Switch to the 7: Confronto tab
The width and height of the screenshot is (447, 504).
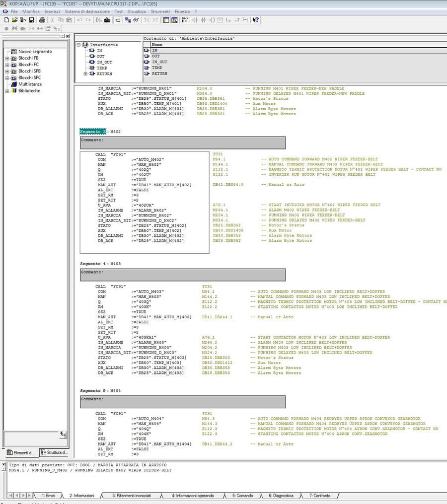coord(320,496)
